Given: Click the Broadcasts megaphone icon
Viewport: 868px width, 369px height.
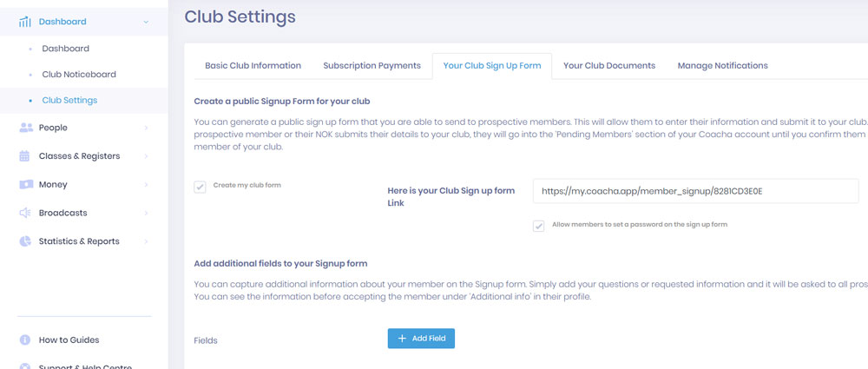Looking at the screenshot, I should (25, 213).
